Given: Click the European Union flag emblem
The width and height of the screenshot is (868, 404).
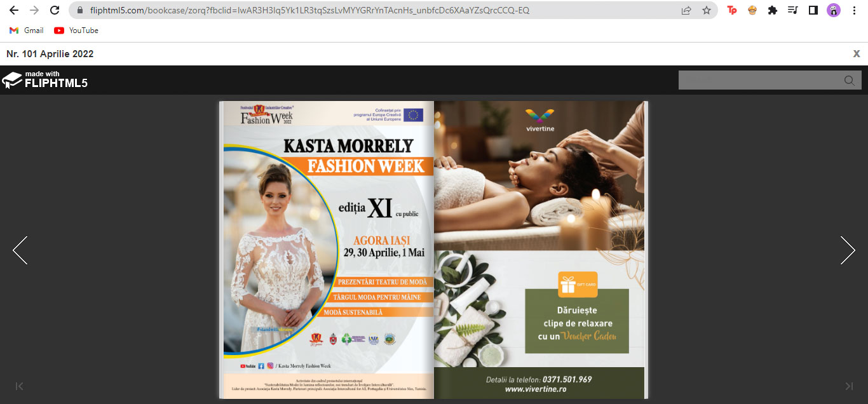Looking at the screenshot, I should point(413,115).
